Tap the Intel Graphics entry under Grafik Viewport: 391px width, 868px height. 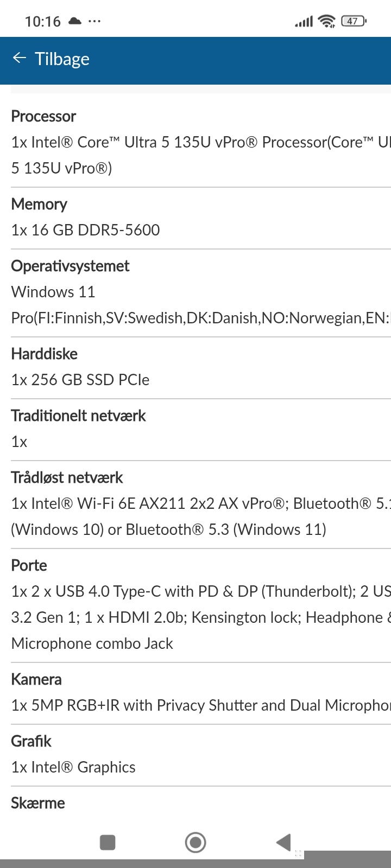(x=73, y=767)
